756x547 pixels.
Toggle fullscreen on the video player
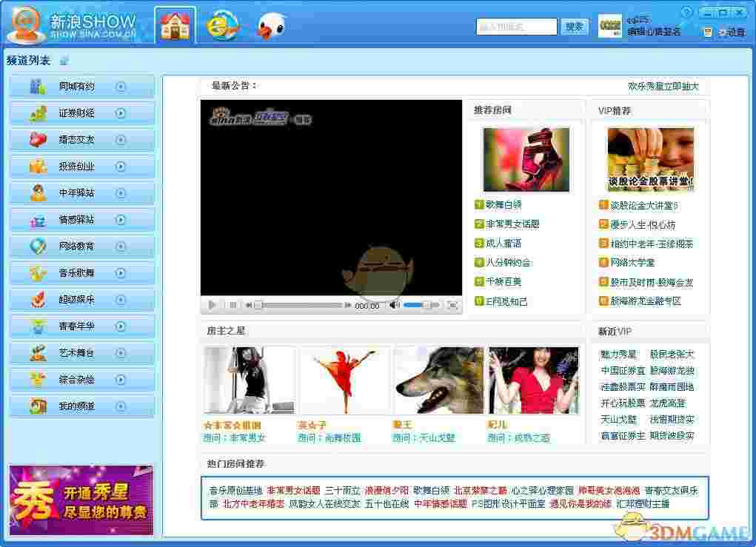click(453, 304)
